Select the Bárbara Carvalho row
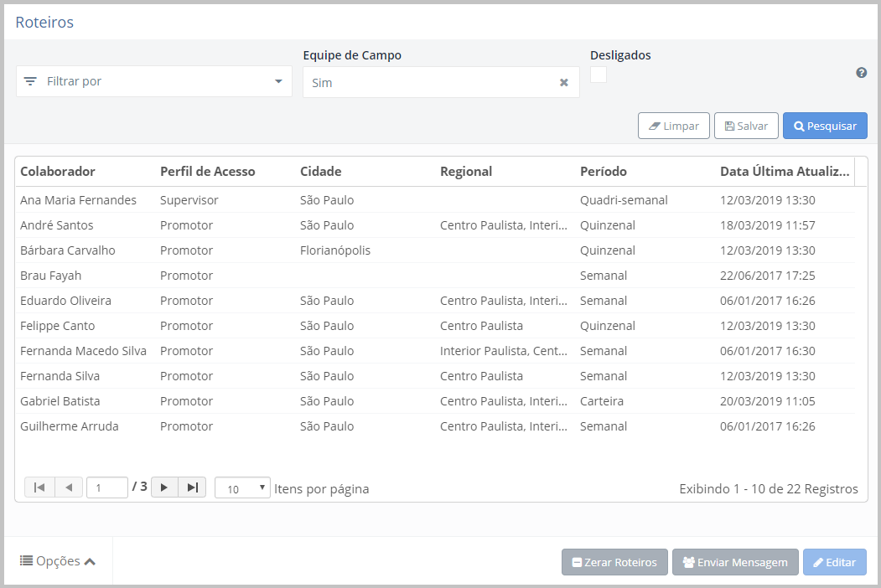This screenshot has width=881, height=588. (68, 250)
